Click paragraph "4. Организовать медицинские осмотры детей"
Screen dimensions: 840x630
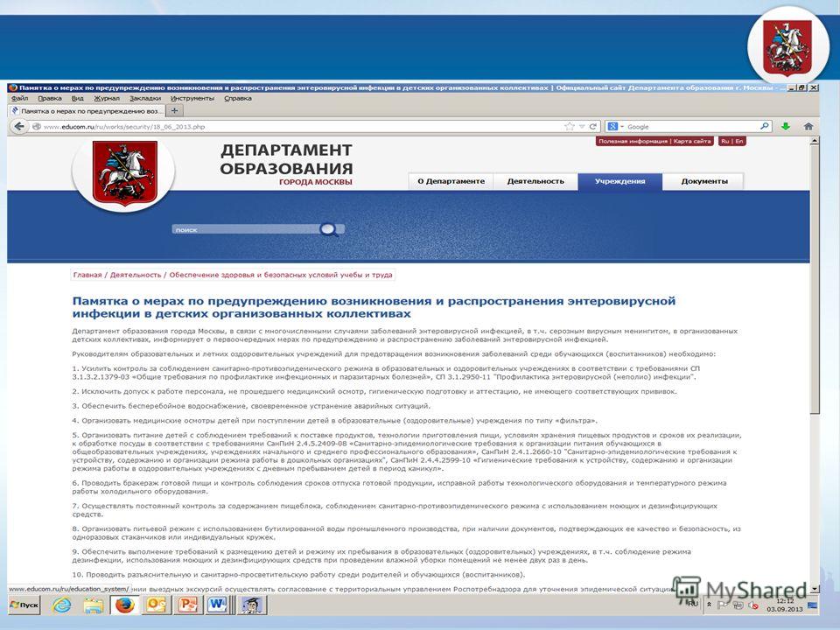[335, 421]
